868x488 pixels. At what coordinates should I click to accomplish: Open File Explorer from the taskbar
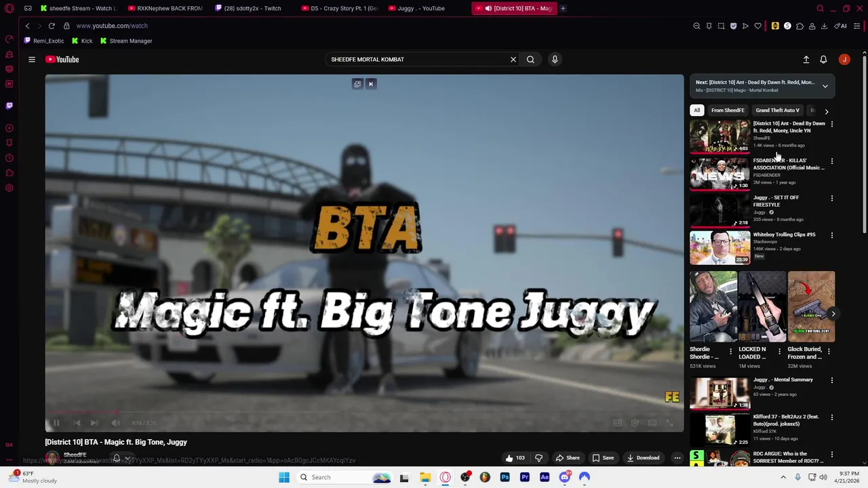click(425, 477)
